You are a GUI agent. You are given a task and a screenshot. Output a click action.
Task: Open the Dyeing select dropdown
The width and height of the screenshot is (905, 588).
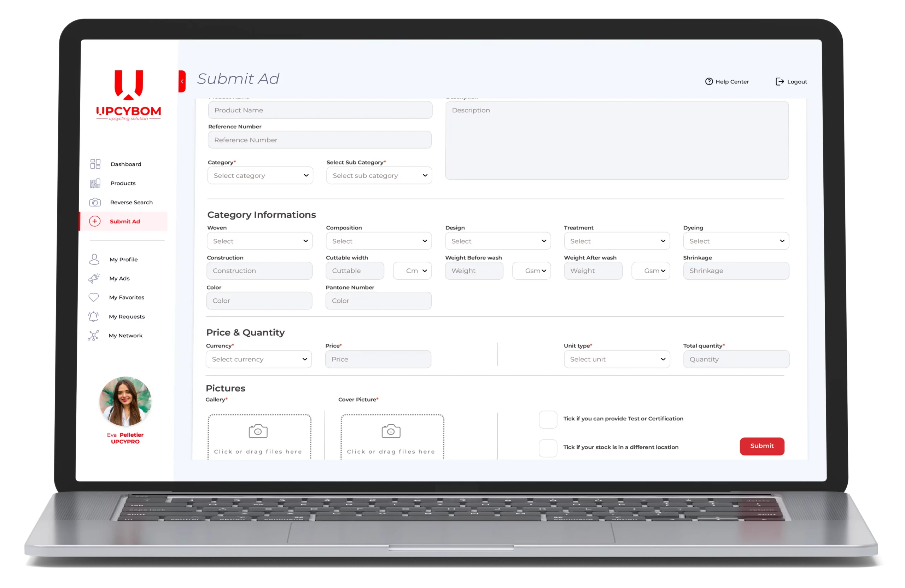pos(736,241)
